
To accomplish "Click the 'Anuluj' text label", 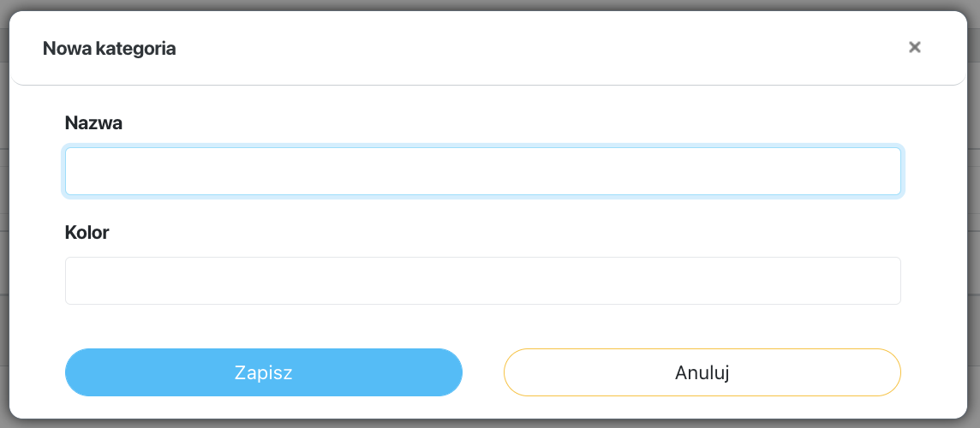I will (702, 373).
